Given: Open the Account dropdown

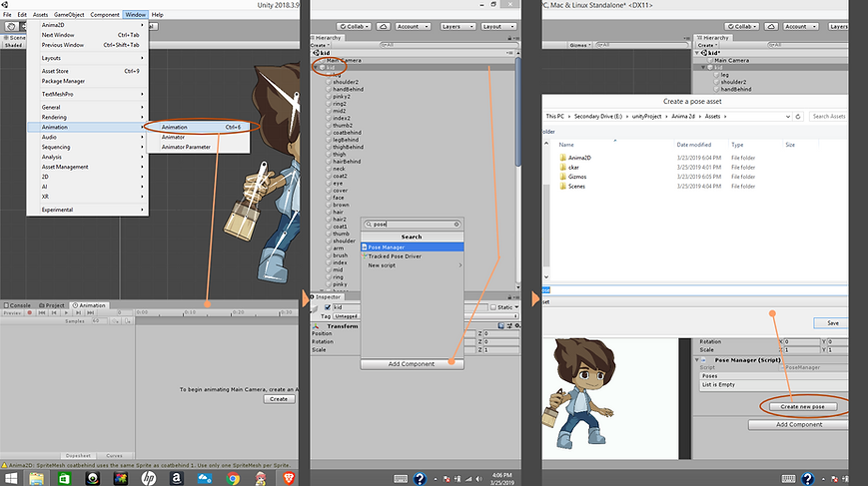Looking at the screenshot, I should 412,26.
